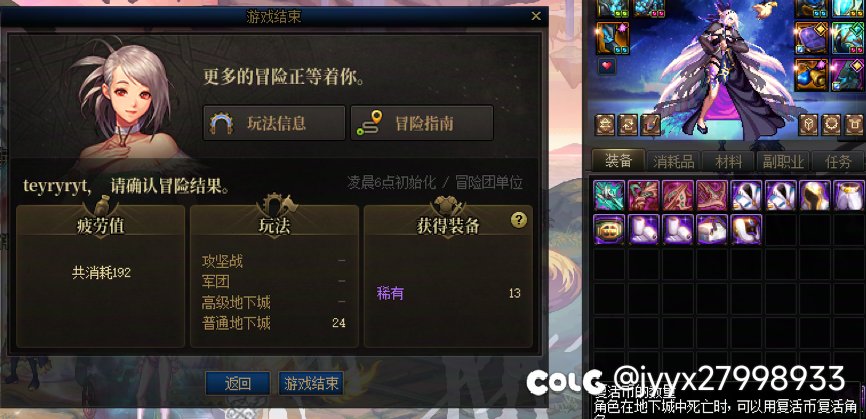Click the question mark help icon
Screen dimensions: 866x419
(x=519, y=221)
